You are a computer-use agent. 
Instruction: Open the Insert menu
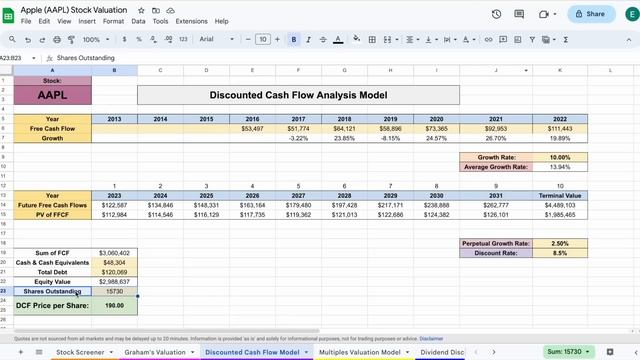click(x=87, y=21)
